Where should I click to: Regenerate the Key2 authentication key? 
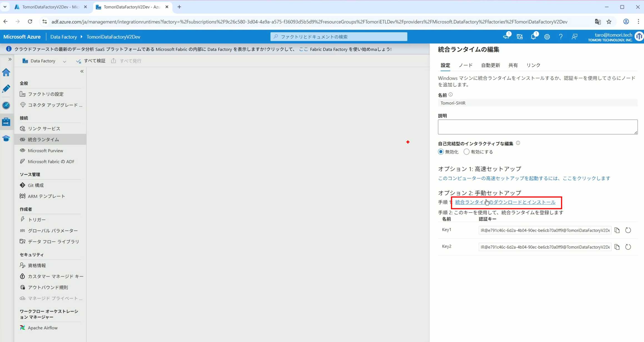(628, 247)
